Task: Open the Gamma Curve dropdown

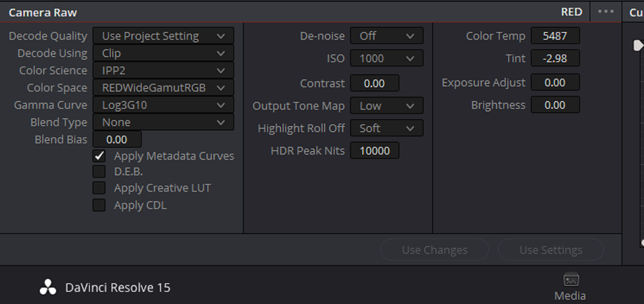Action: click(164, 105)
